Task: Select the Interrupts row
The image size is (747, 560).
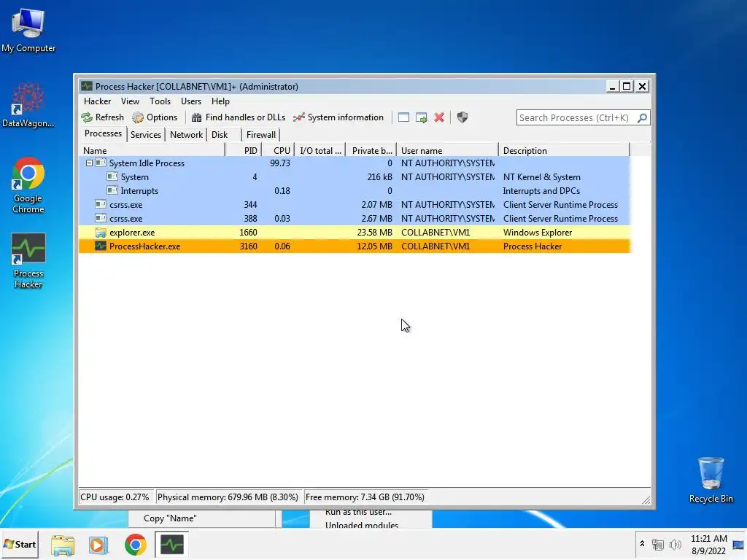Action: tap(355, 191)
